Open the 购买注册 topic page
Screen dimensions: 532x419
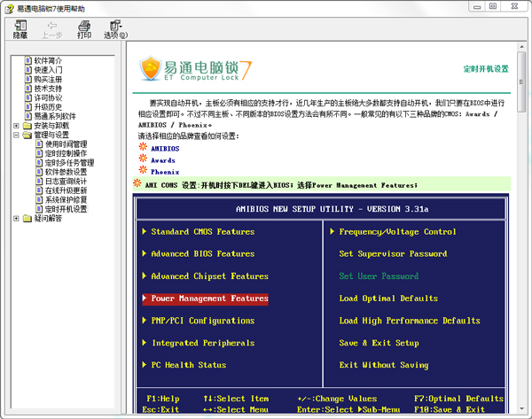[48, 80]
